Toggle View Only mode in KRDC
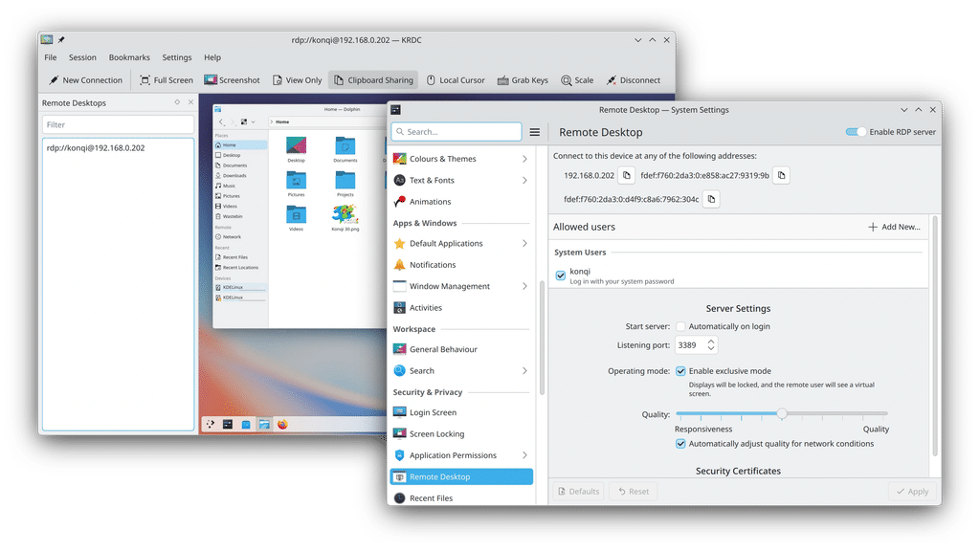This screenshot has width=980, height=551. pos(297,80)
